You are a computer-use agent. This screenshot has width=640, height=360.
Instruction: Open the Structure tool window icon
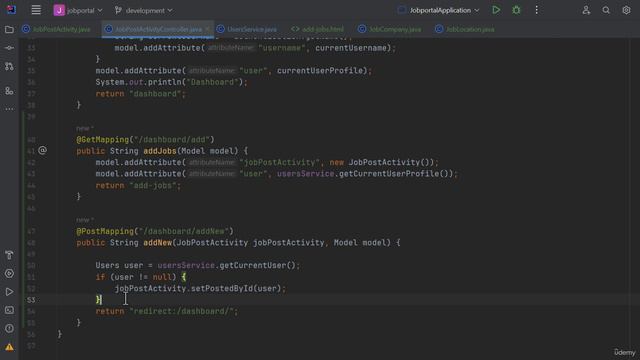(9, 91)
